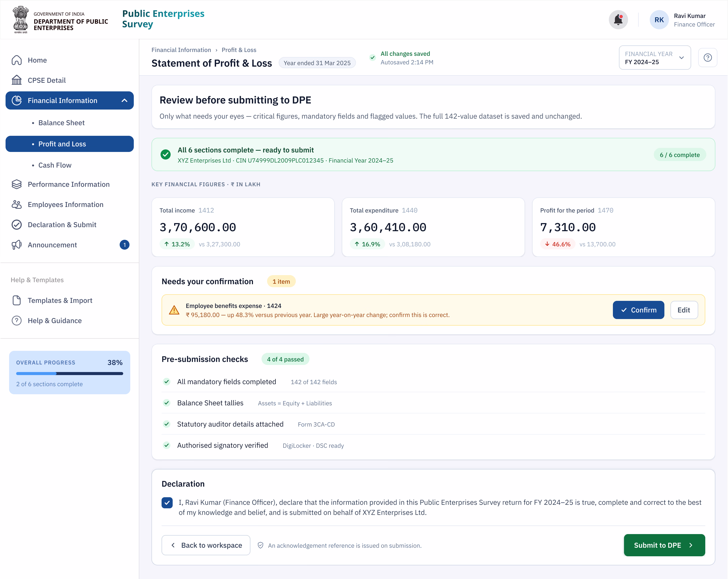Click the CPSE Detail bank icon
728x579 pixels.
(x=17, y=80)
